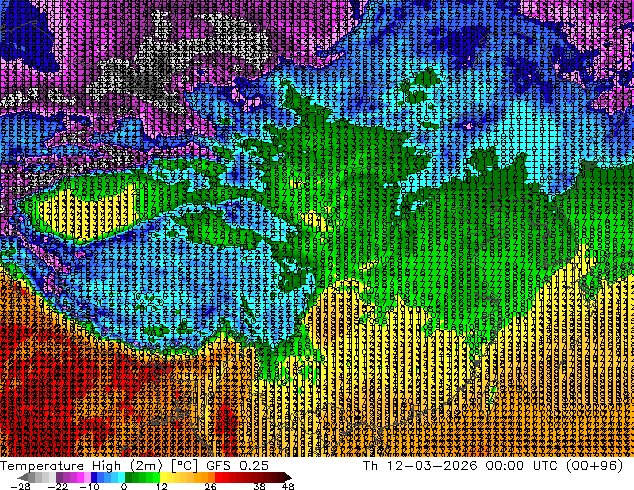
Task: Click the '-28' legend value
Action: (20, 486)
